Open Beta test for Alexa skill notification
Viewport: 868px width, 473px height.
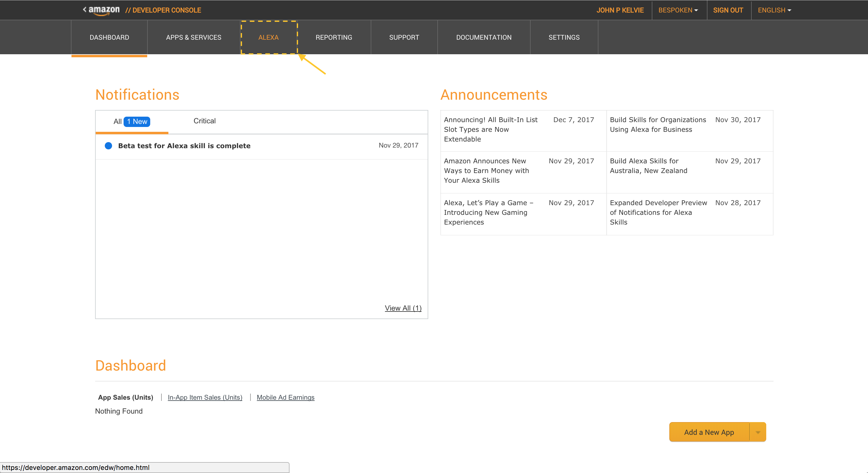184,146
